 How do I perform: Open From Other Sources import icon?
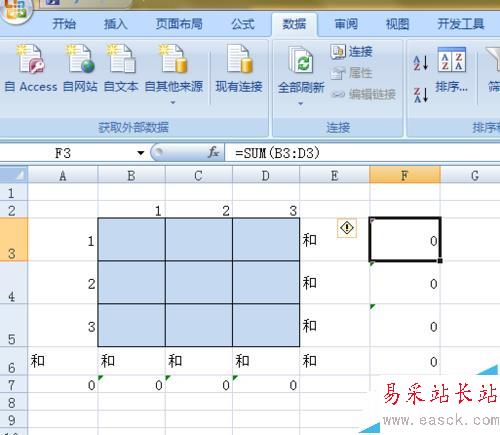tap(173, 59)
